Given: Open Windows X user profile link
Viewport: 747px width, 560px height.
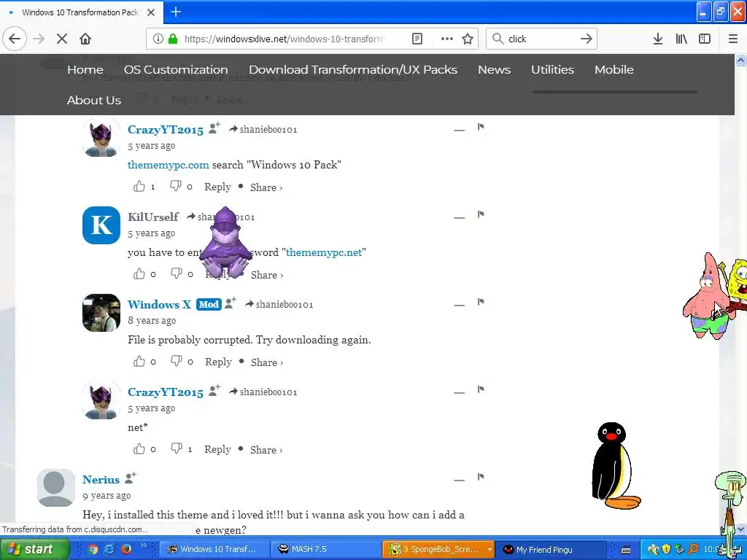Looking at the screenshot, I should pos(159,304).
